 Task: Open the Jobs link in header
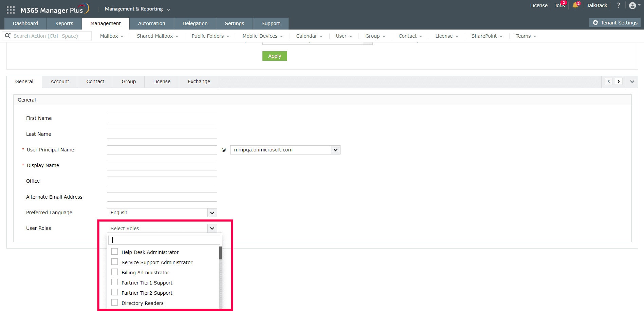[x=559, y=5]
